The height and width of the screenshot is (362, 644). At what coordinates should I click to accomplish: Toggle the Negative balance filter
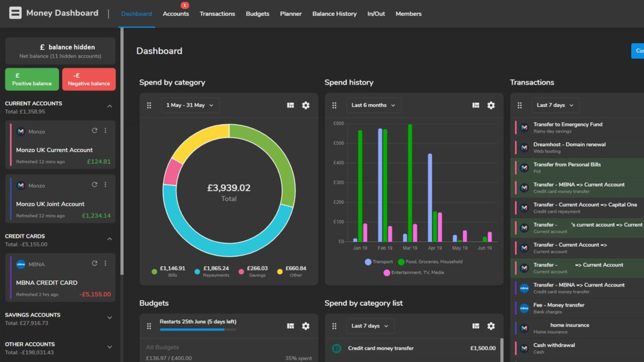[x=89, y=79]
